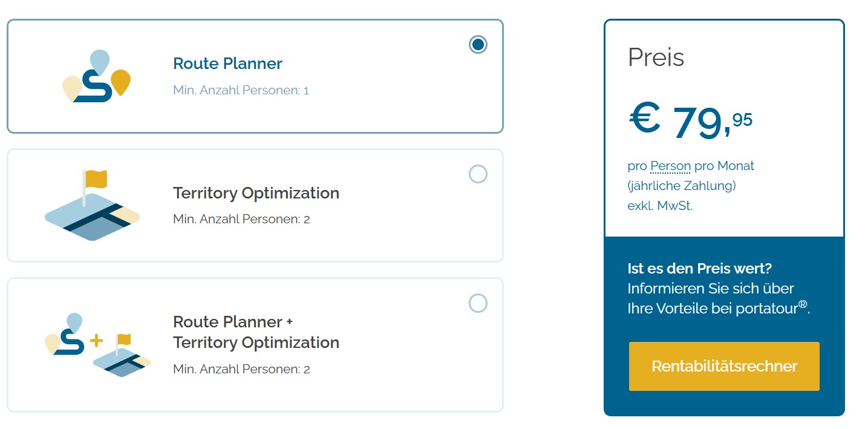The height and width of the screenshot is (429, 868).
Task: Click the € 79,95 price amount
Action: tap(690, 122)
